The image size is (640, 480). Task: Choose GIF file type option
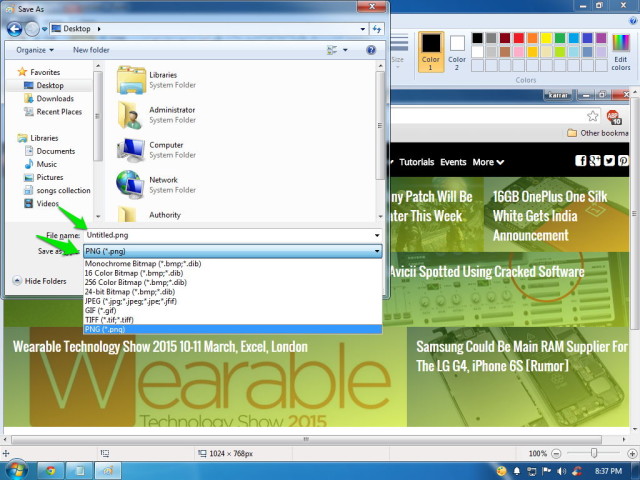tap(233, 311)
